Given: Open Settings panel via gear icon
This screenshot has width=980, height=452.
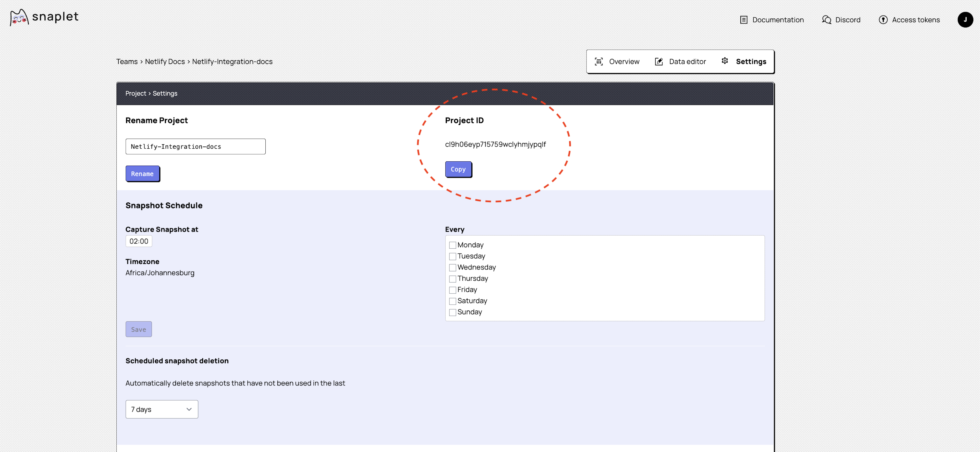Looking at the screenshot, I should [x=724, y=61].
